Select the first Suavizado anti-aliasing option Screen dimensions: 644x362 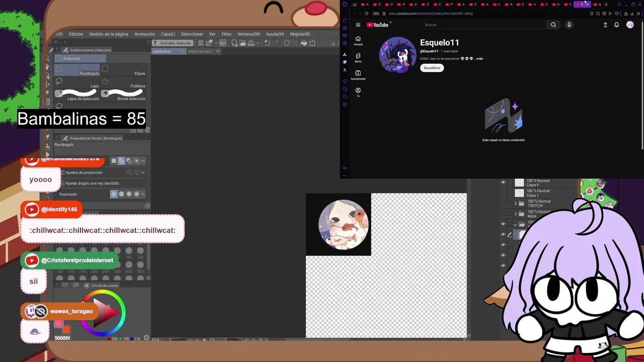(114, 194)
